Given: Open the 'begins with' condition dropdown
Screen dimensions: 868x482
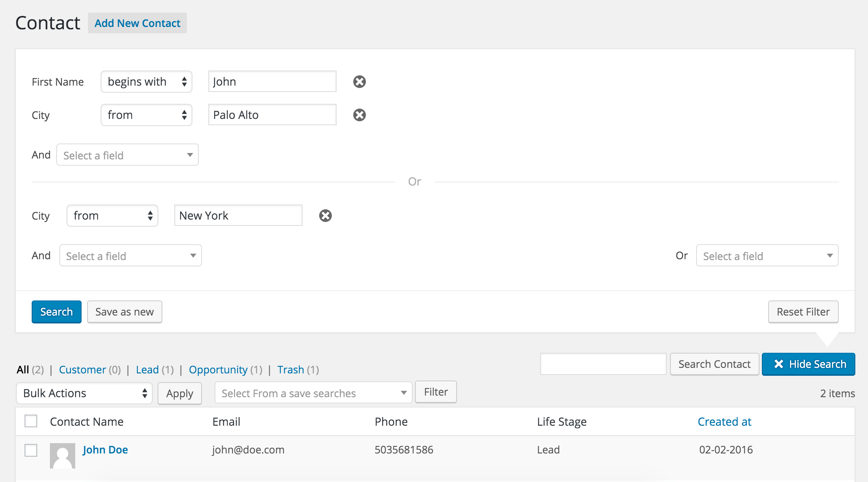Looking at the screenshot, I should coord(146,82).
